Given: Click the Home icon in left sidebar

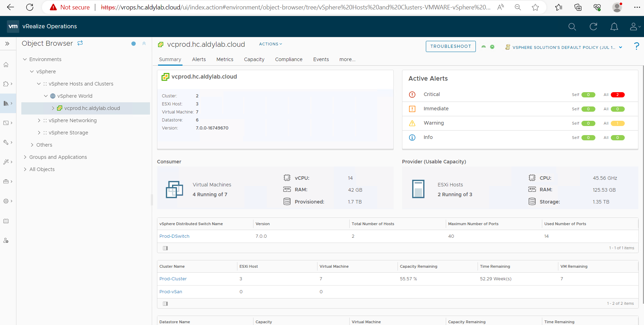Looking at the screenshot, I should pos(6,65).
